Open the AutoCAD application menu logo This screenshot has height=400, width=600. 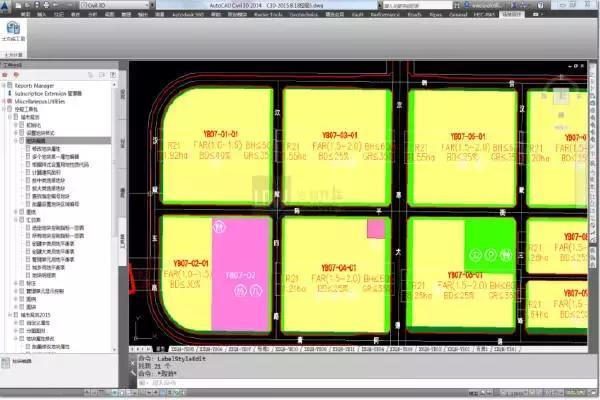(10, 7)
